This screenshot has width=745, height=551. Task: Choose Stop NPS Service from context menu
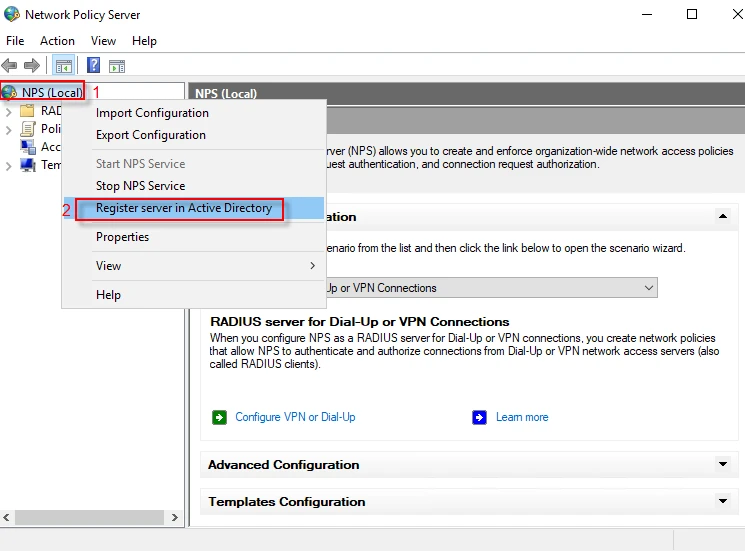pyautogui.click(x=140, y=185)
